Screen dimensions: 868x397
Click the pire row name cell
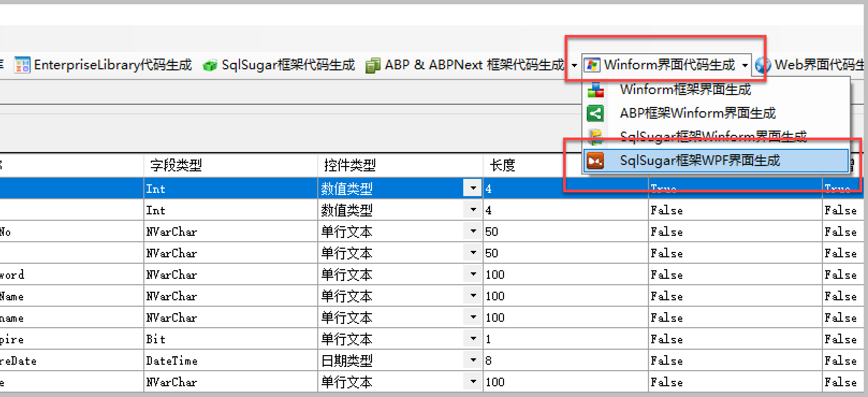click(x=71, y=339)
